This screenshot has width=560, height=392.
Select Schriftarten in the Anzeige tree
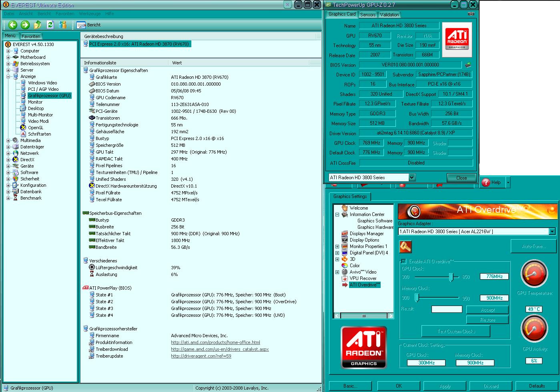point(39,134)
